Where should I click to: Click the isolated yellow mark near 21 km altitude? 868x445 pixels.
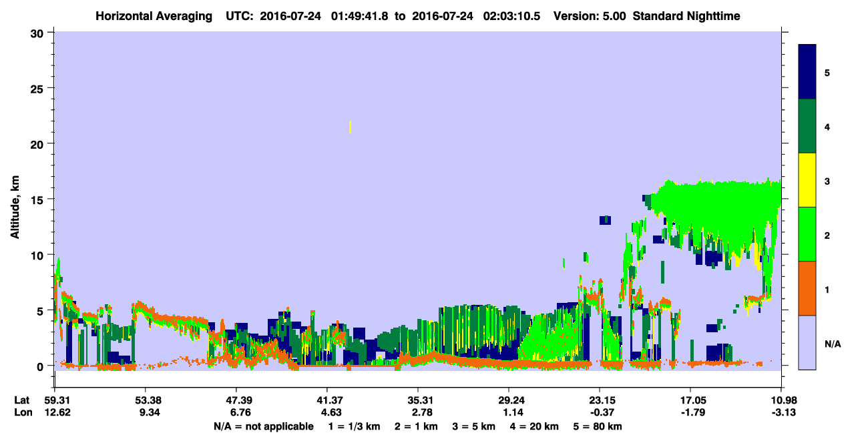(350, 127)
